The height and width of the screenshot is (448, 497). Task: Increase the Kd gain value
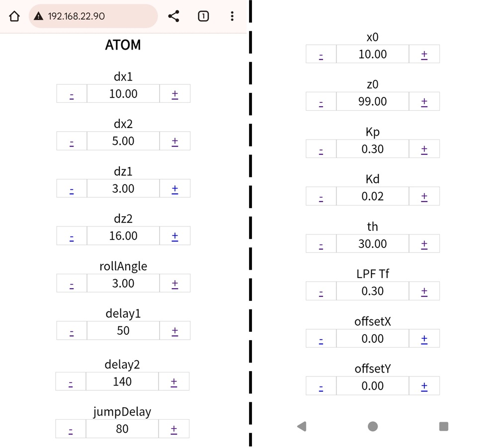424,197
